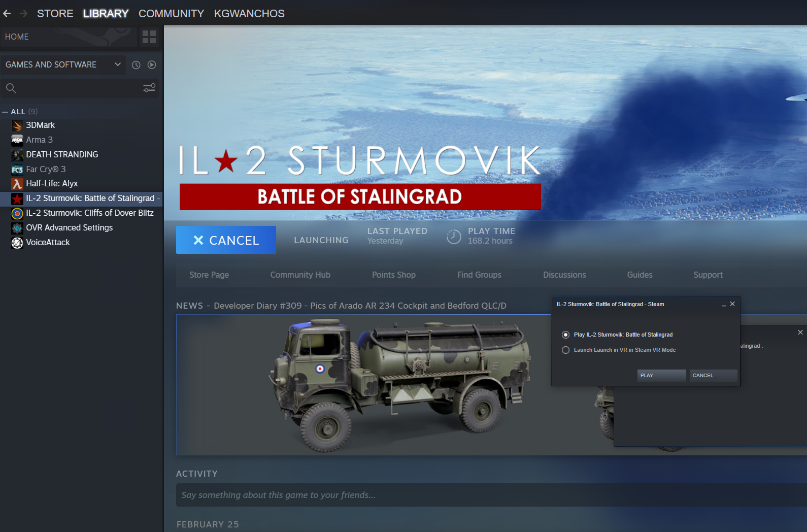807x532 pixels.
Task: Open advanced filter sliders icon
Action: [149, 88]
